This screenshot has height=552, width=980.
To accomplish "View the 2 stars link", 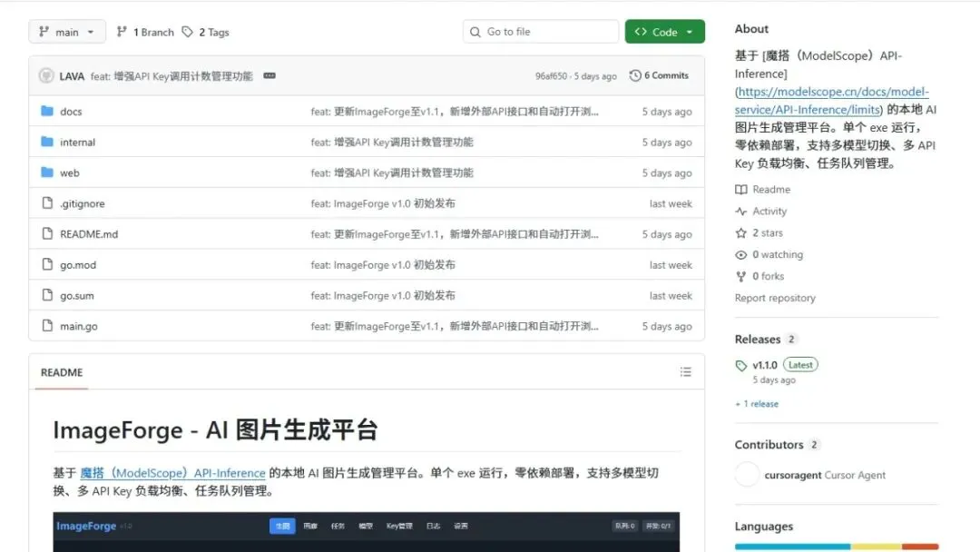I will coord(759,232).
